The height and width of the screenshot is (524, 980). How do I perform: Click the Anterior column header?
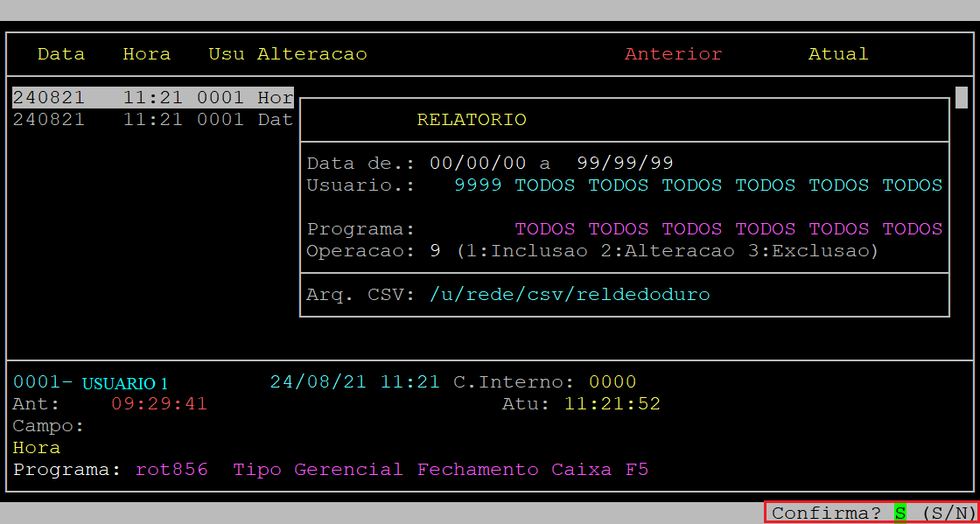[673, 54]
